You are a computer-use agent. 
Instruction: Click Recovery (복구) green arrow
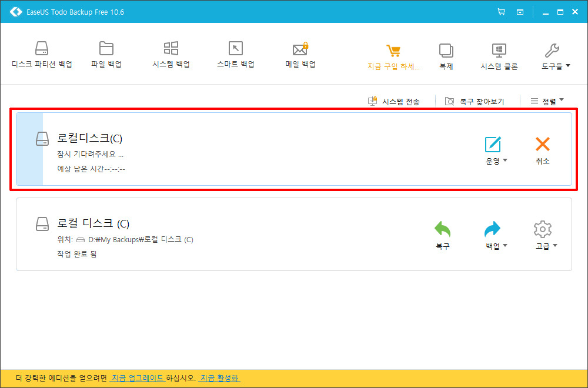pos(443,236)
